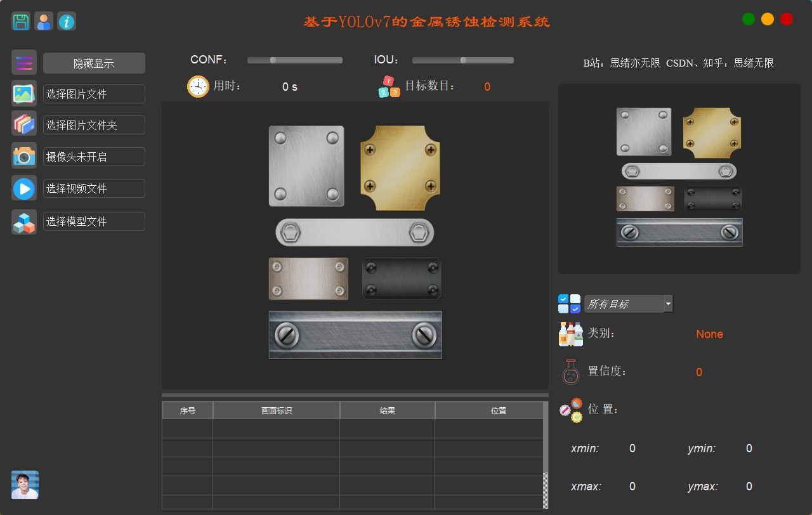Click the 序号 column header
Screen dimensions: 812x515
tap(188, 410)
